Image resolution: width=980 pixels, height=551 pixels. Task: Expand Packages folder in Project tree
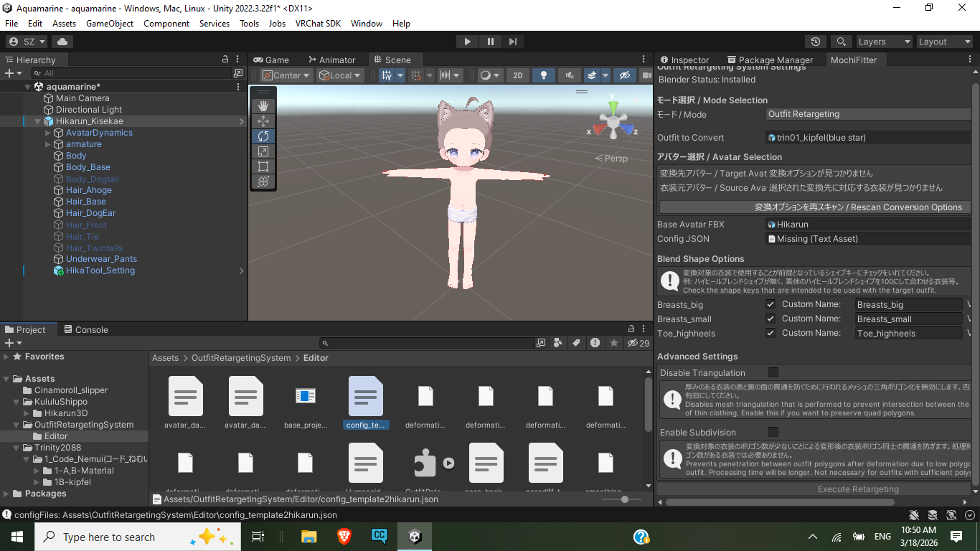point(6,494)
